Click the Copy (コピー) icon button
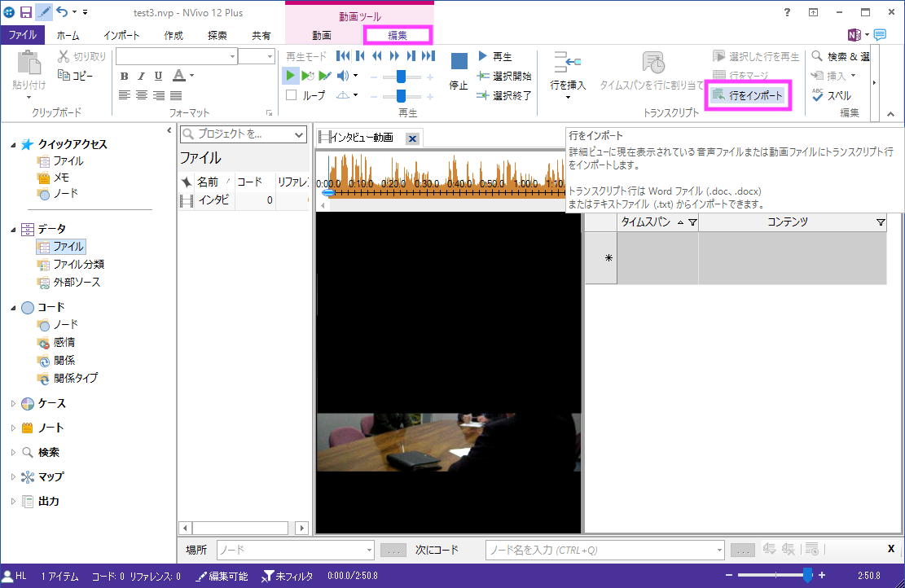The image size is (905, 588). click(75, 75)
